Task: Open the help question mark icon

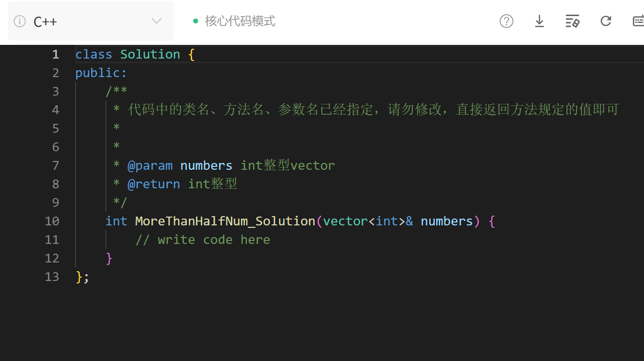Action: coord(506,21)
